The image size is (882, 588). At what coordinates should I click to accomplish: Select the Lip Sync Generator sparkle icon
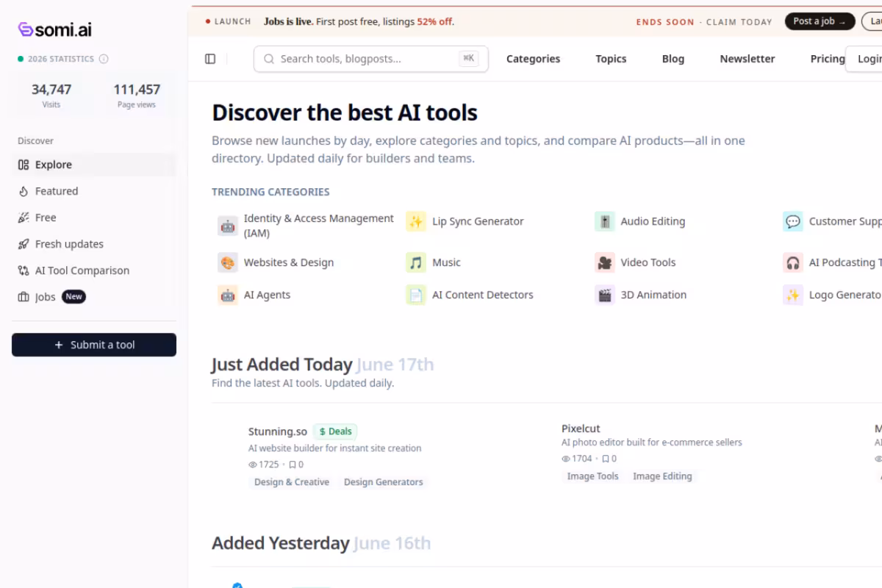coord(416,221)
